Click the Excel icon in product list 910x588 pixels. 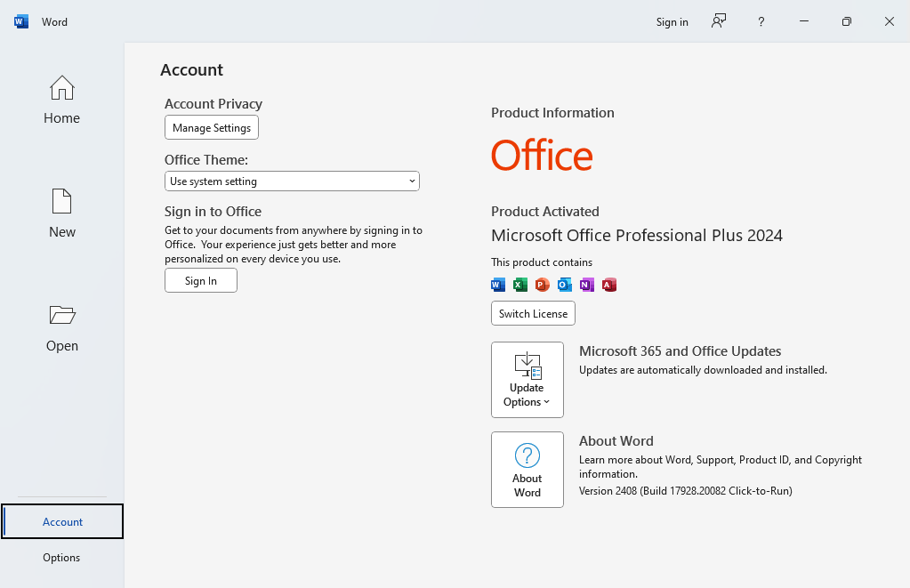pos(520,285)
